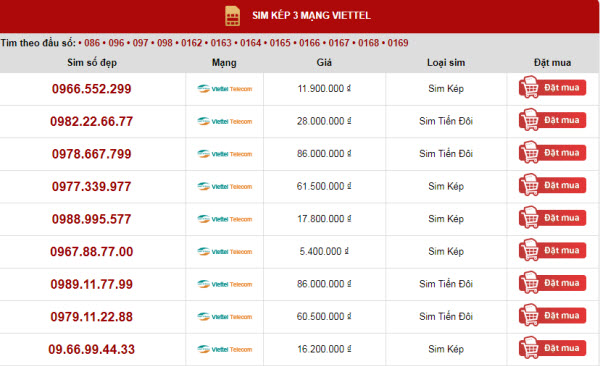
Task: Click Viettel Telecom logo in 09.66.99.44.33 row
Action: [225, 349]
